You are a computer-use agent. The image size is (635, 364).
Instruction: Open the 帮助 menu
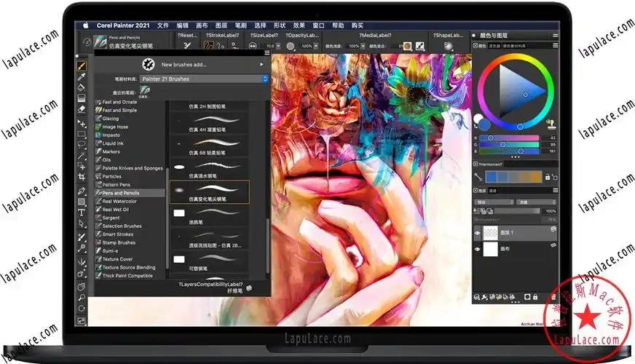pos(338,25)
